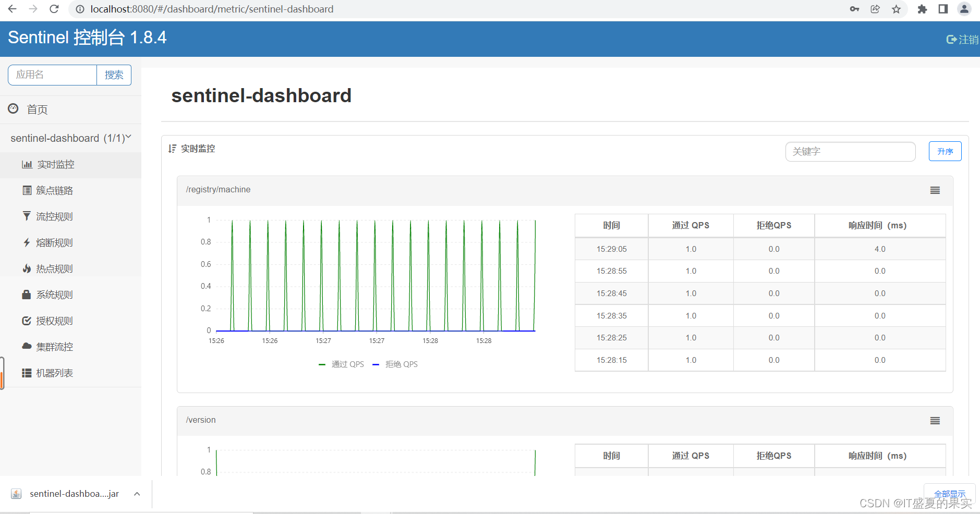
Task: Open the /registry/machine chart hamburger menu
Action: (935, 190)
